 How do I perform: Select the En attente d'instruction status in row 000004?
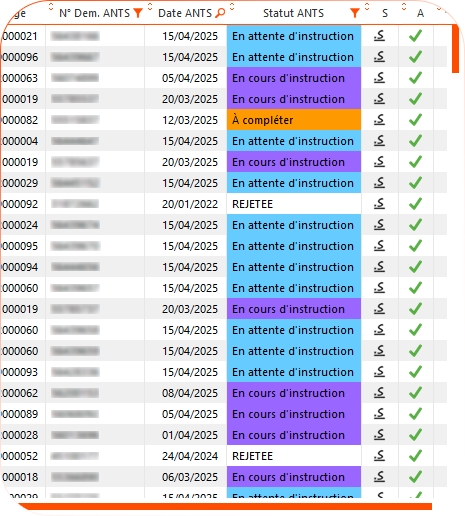tap(294, 141)
